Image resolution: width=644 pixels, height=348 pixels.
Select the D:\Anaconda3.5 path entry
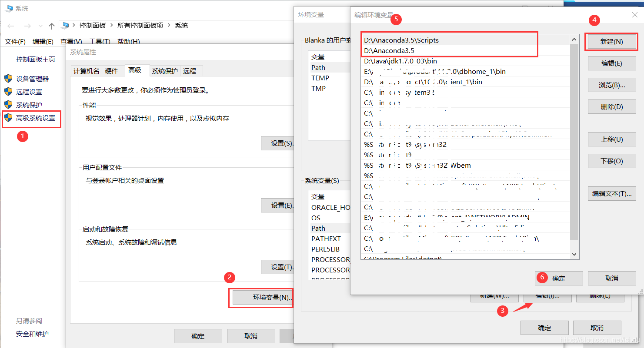tap(465, 51)
